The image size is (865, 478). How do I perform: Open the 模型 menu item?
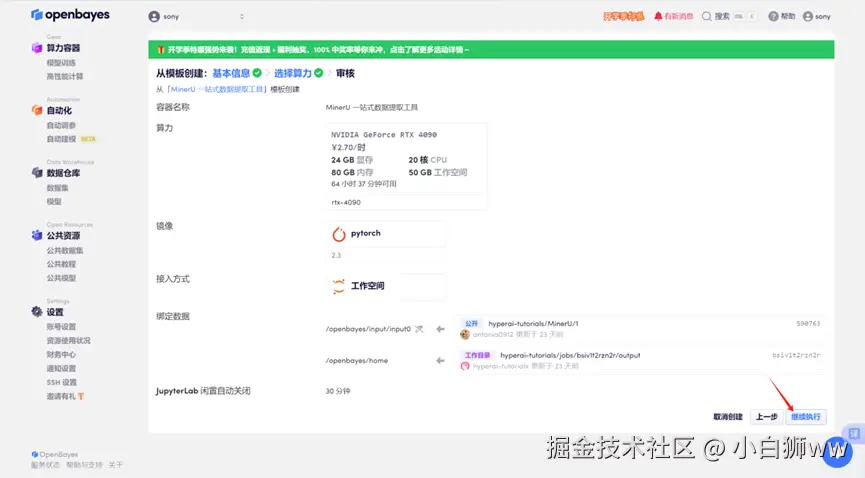54,202
